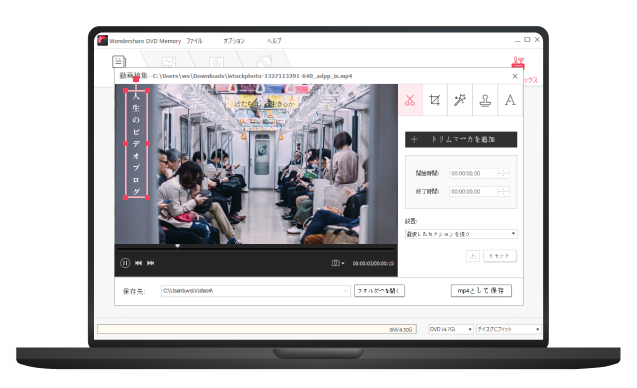
Task: Close the video editing dialog
Action: tap(515, 76)
